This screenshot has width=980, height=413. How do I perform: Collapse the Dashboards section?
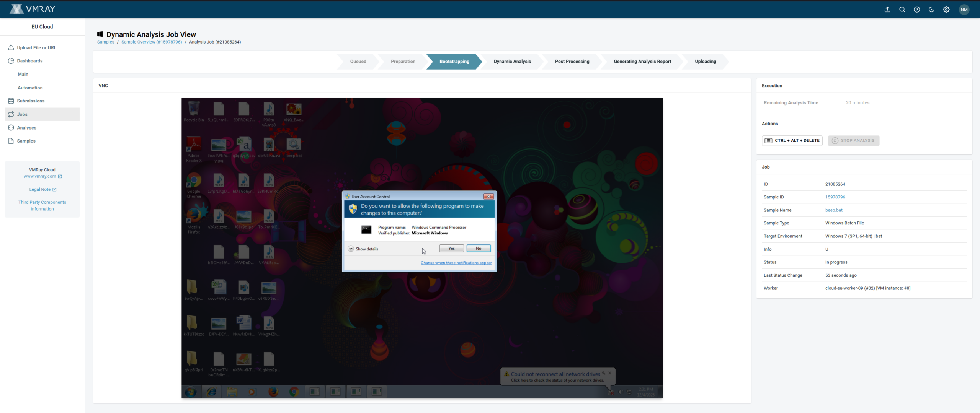(x=29, y=60)
